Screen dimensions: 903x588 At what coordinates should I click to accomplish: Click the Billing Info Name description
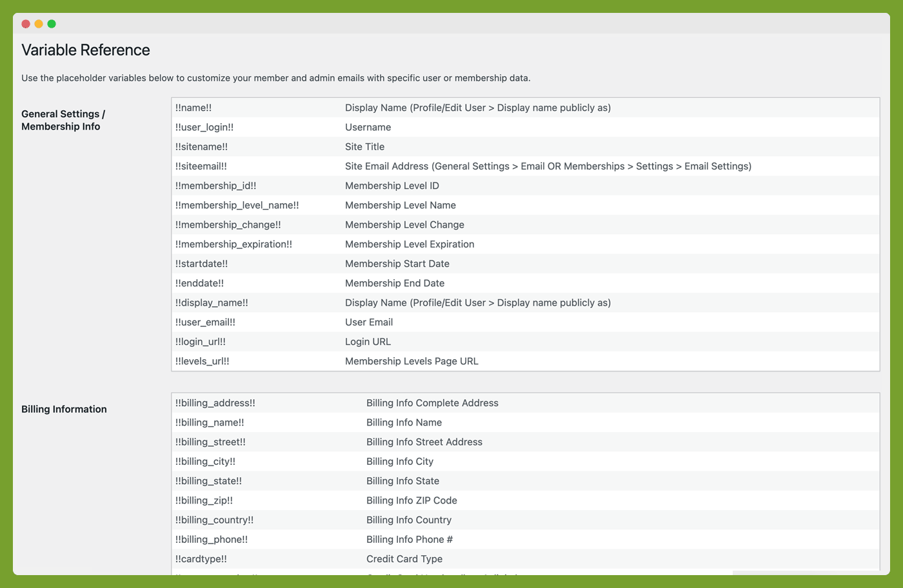point(404,422)
